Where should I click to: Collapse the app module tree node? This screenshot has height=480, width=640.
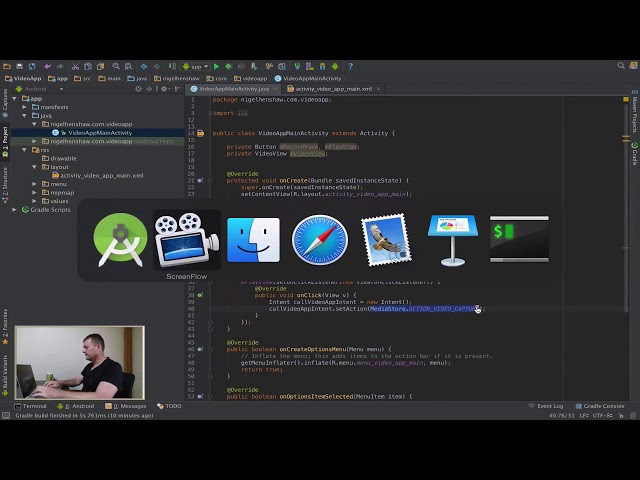15,99
